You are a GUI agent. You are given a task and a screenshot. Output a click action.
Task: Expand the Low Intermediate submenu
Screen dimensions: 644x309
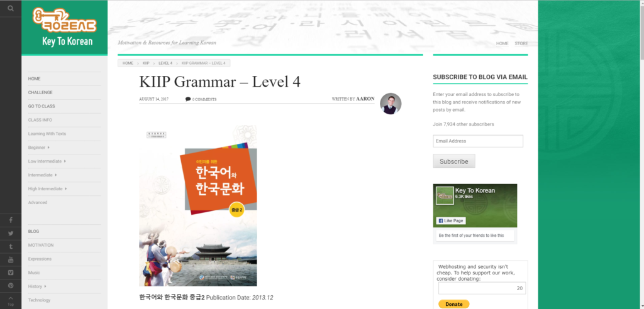coord(65,161)
